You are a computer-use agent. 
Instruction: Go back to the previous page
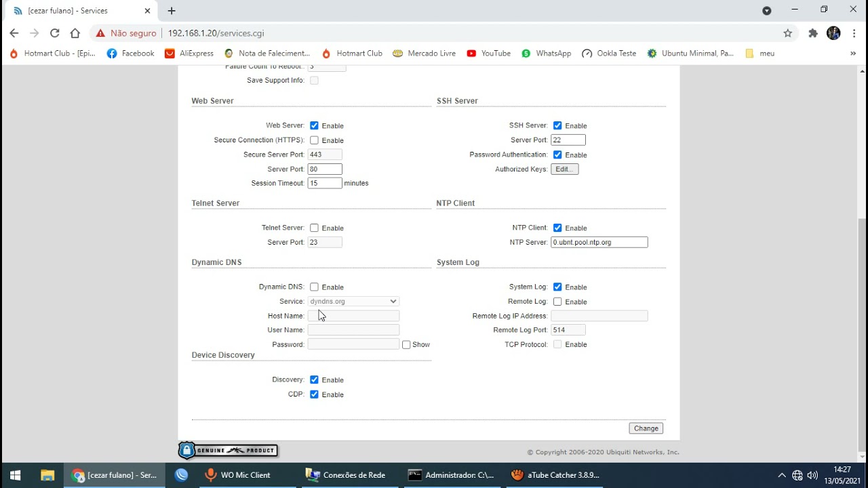coord(14,33)
